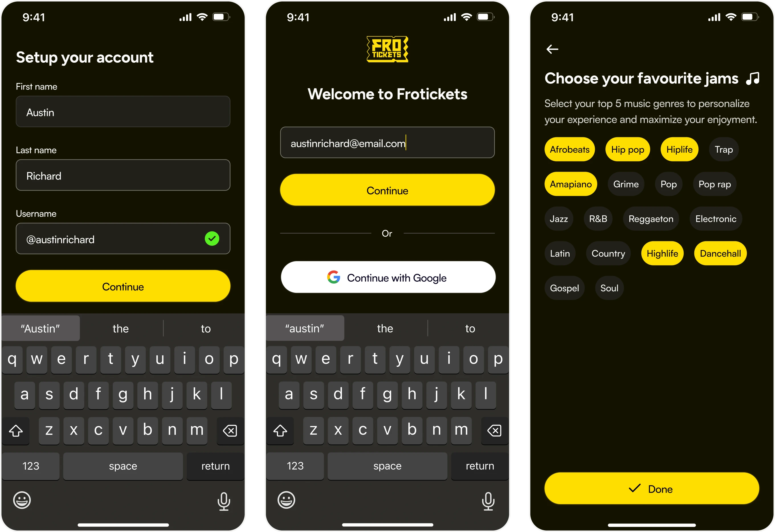The image size is (775, 532).
Task: Select the Gospel genre chip
Action: 564,288
